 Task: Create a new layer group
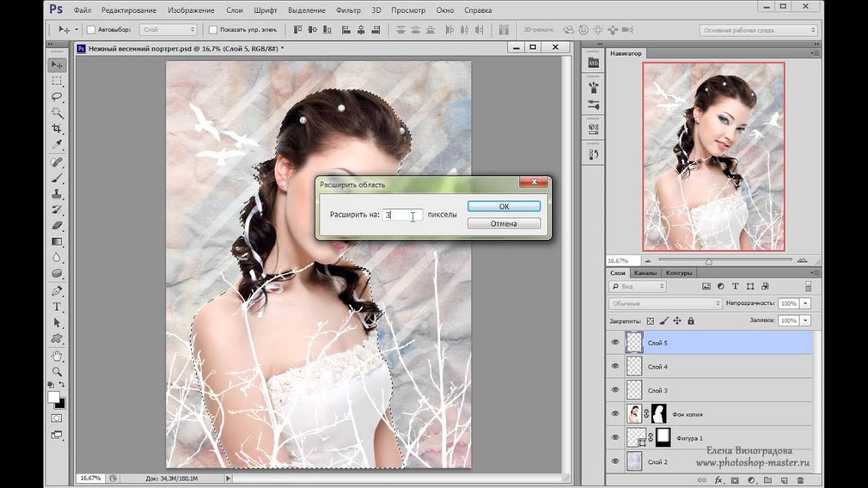pos(768,481)
